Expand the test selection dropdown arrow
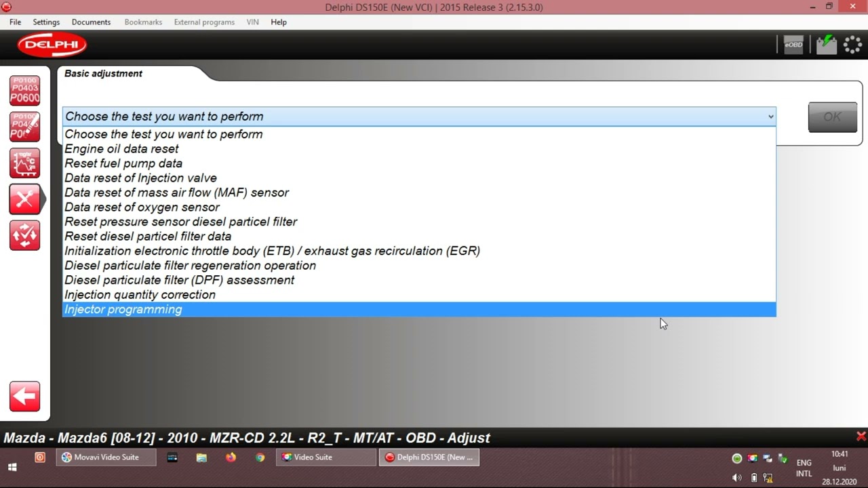This screenshot has height=488, width=868. click(770, 117)
